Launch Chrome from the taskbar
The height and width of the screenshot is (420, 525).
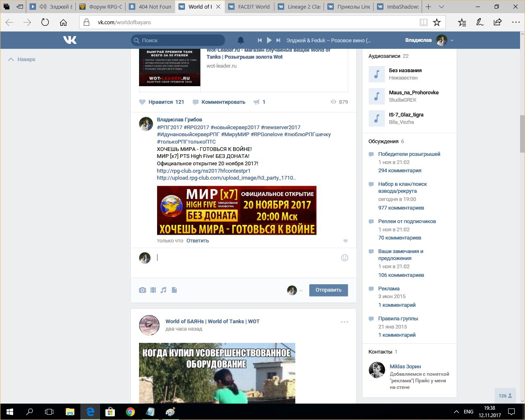pyautogui.click(x=130, y=412)
